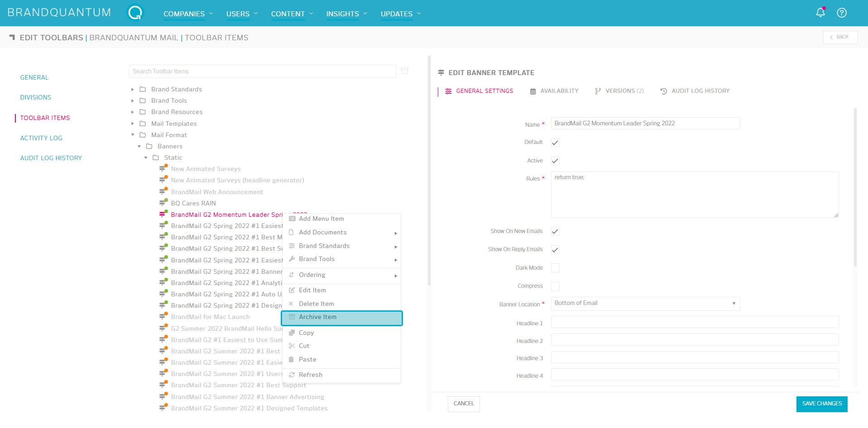Click the Cut scissors icon
This screenshot has width=868, height=428.
pos(292,346)
